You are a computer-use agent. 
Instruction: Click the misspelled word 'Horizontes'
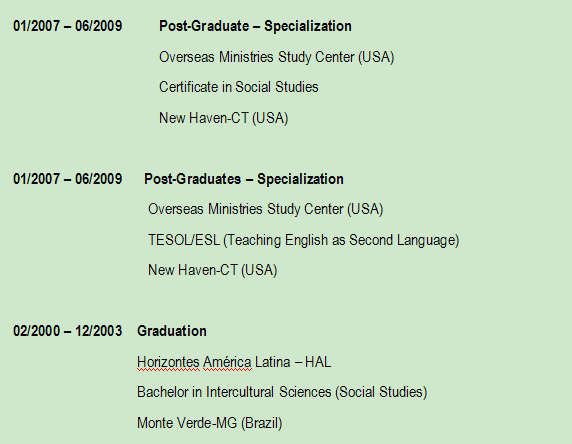click(168, 362)
